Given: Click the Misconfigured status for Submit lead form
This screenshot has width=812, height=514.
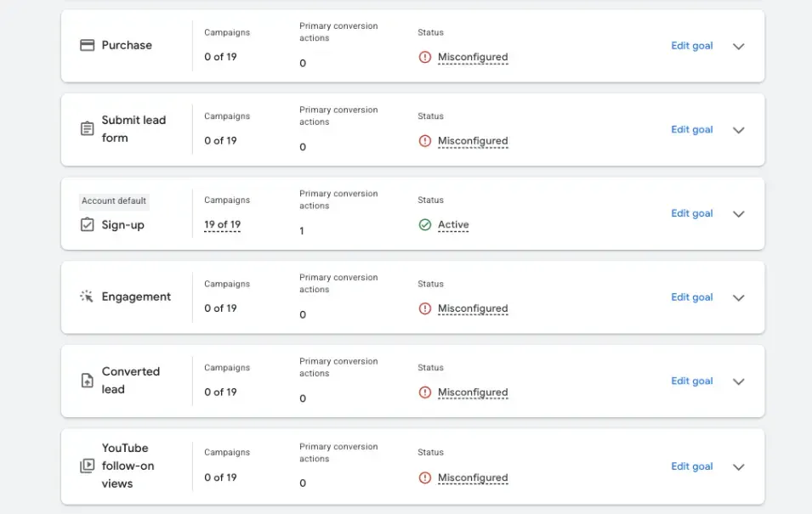Looking at the screenshot, I should pyautogui.click(x=473, y=141).
